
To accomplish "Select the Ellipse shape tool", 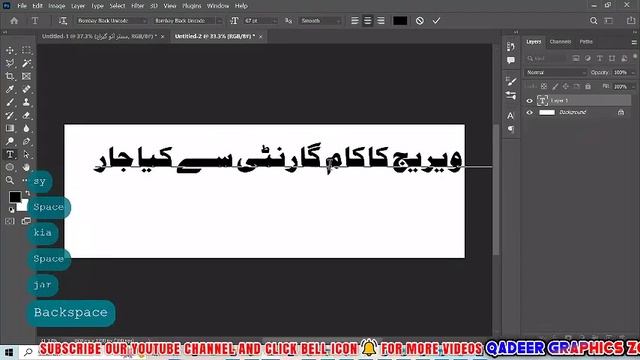I will click(10, 167).
